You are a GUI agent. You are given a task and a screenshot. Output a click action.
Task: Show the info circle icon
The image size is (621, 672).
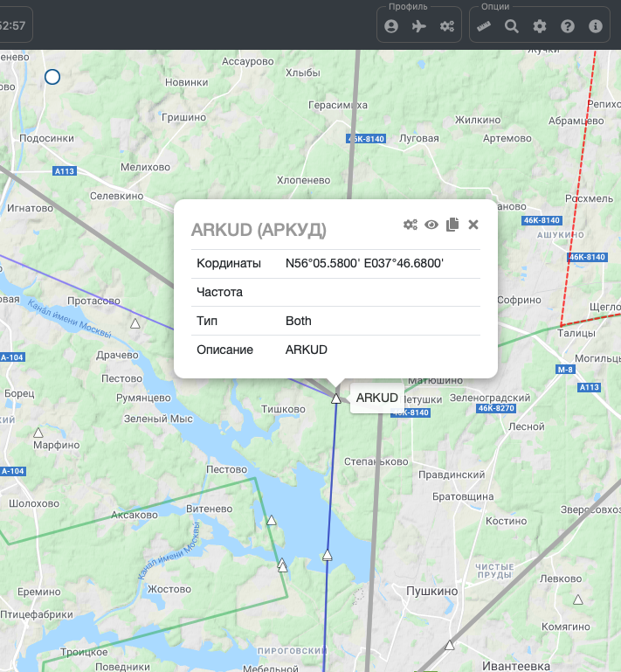(x=596, y=26)
